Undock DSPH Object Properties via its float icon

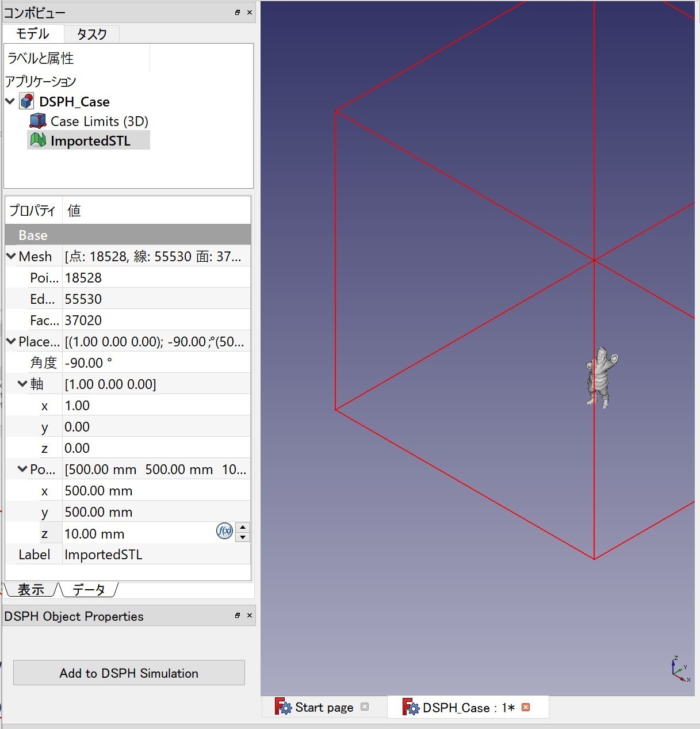coord(236,616)
